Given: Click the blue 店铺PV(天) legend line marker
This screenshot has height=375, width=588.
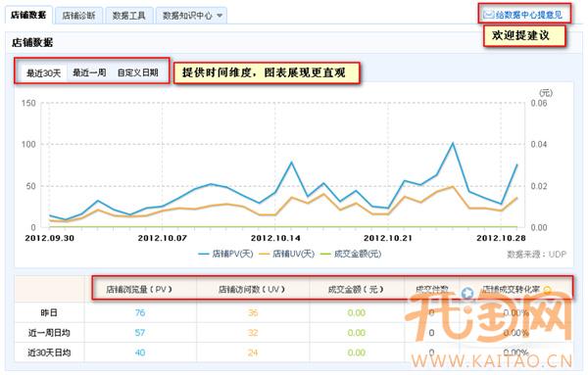Looking at the screenshot, I should [204, 254].
